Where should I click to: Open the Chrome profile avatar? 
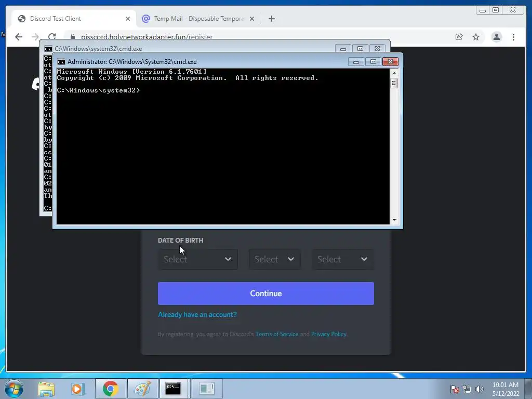click(x=496, y=37)
